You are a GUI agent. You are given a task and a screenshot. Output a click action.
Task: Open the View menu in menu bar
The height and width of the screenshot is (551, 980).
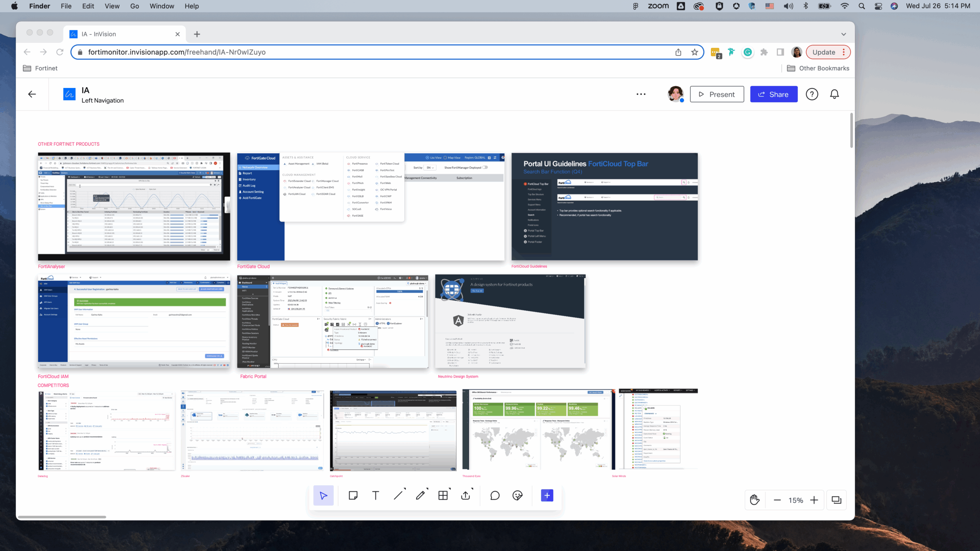tap(112, 6)
